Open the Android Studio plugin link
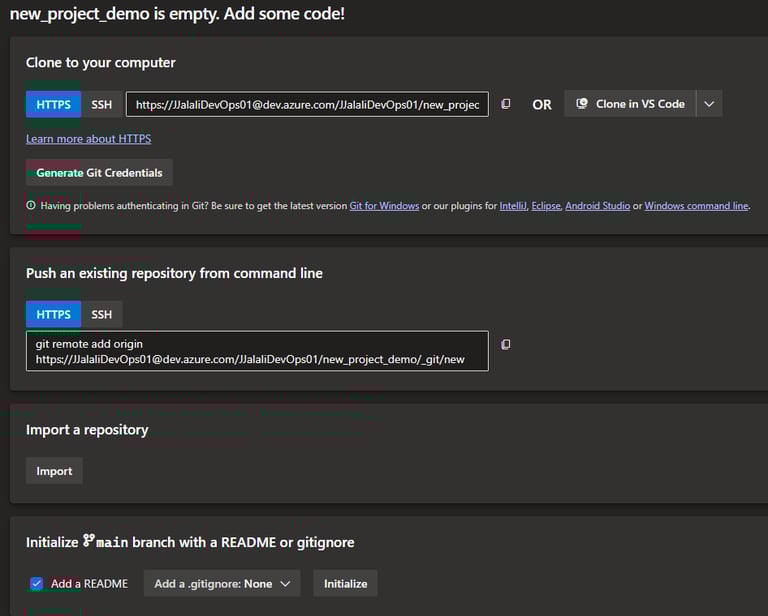768x616 pixels. (598, 206)
